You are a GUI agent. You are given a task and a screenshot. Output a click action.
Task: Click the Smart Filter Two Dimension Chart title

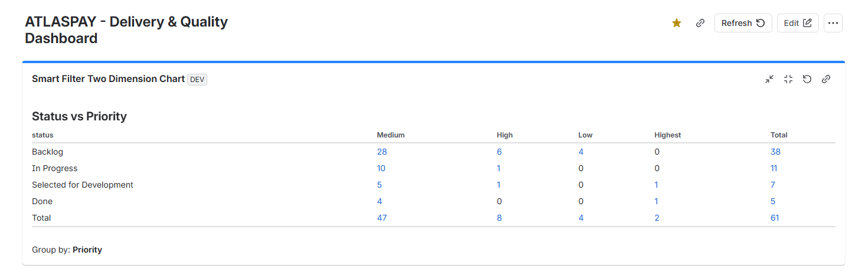pyautogui.click(x=108, y=79)
